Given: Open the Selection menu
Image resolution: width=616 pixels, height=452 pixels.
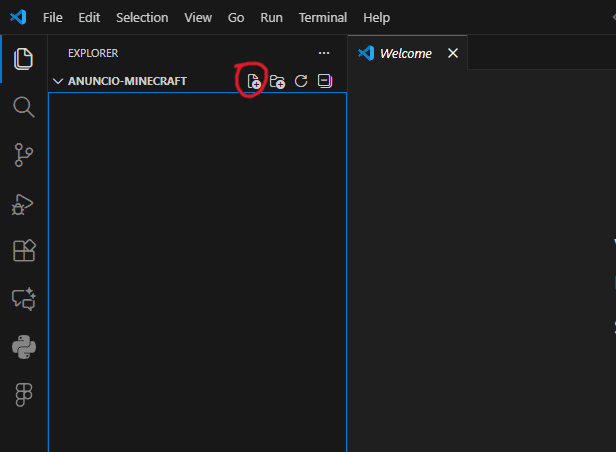Looking at the screenshot, I should (142, 18).
